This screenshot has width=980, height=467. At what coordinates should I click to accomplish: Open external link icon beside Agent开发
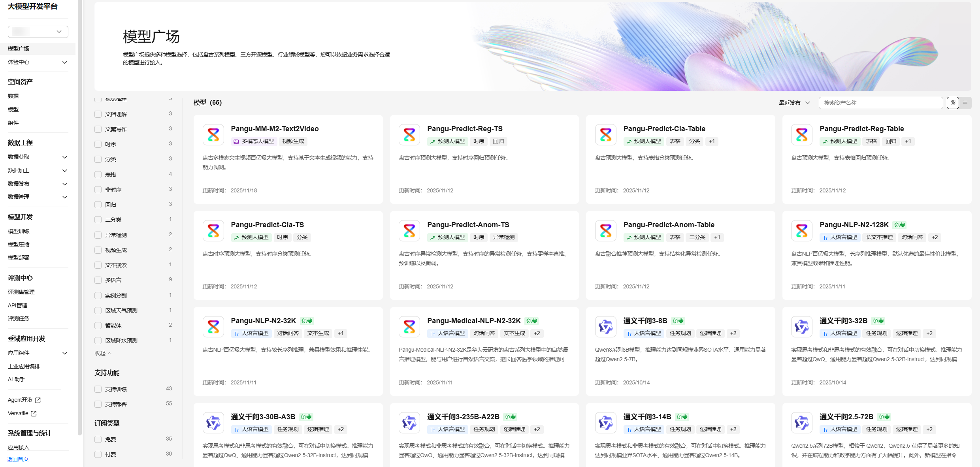[38, 400]
